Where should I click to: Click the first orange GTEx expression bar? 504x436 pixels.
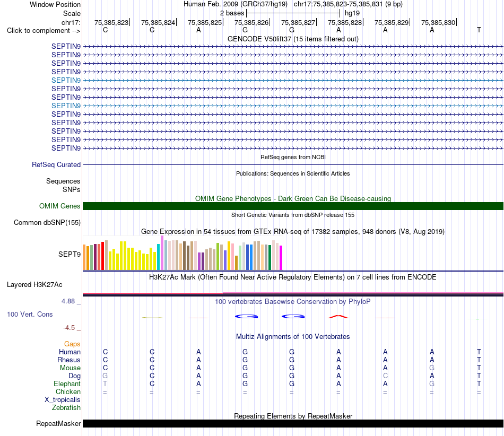pos(84,257)
